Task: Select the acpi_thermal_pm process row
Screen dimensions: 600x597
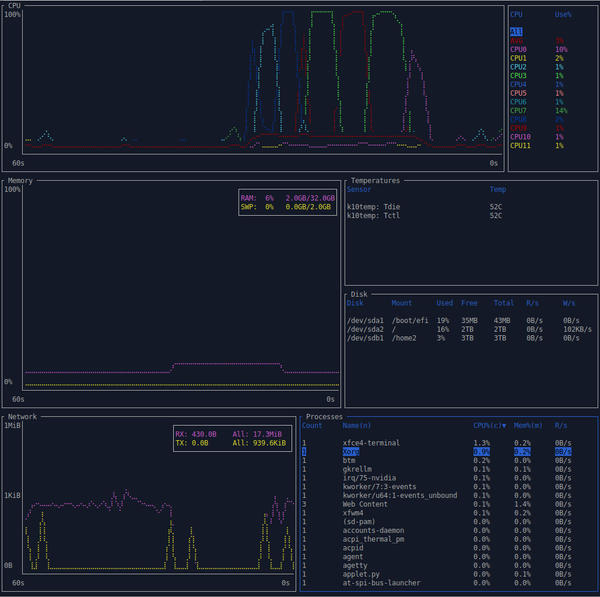Action: tap(437, 539)
